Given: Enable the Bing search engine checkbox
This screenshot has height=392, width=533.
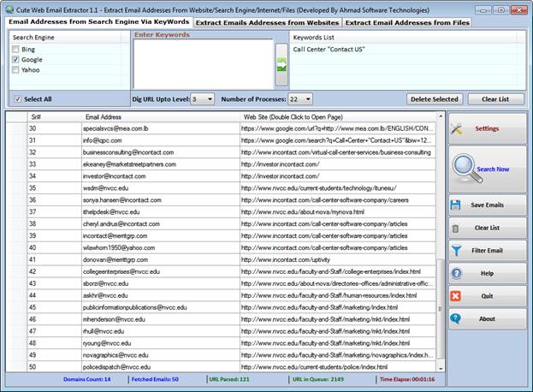Looking at the screenshot, I should [16, 50].
